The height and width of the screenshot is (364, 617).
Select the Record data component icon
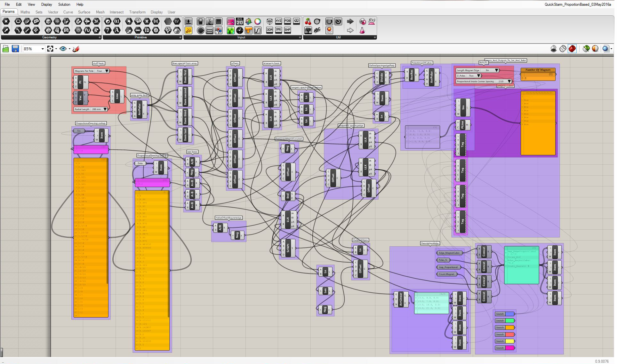point(329,30)
